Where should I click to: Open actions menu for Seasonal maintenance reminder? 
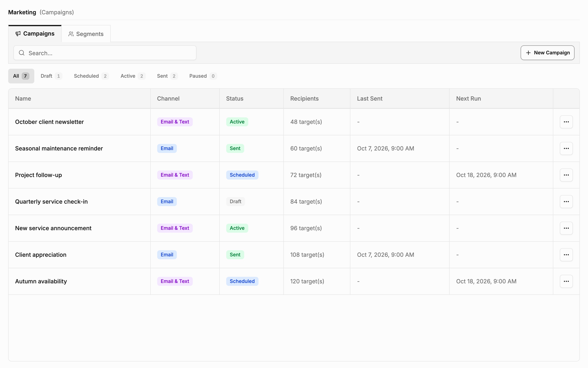pyautogui.click(x=566, y=148)
